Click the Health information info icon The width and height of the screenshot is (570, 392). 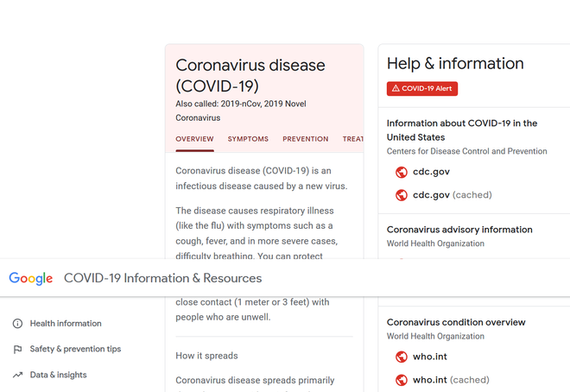point(17,324)
